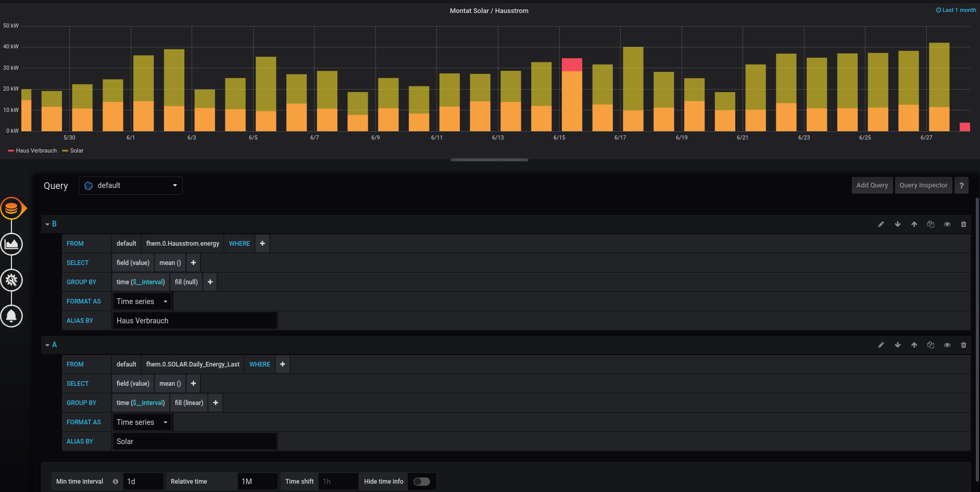Disable query A visibility eye icon
Viewport: 980px width, 492px height.
(947, 345)
